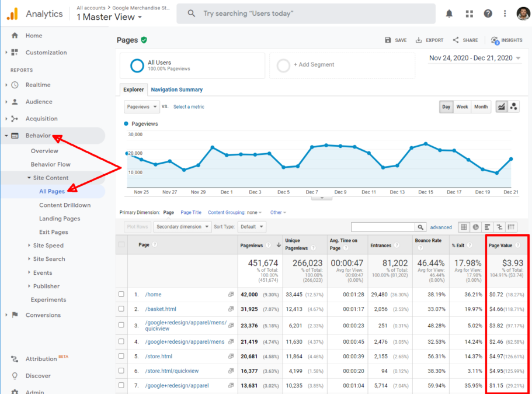Switch to the Navigation Summary tab
Screen dimensions: 532x394
(176, 89)
